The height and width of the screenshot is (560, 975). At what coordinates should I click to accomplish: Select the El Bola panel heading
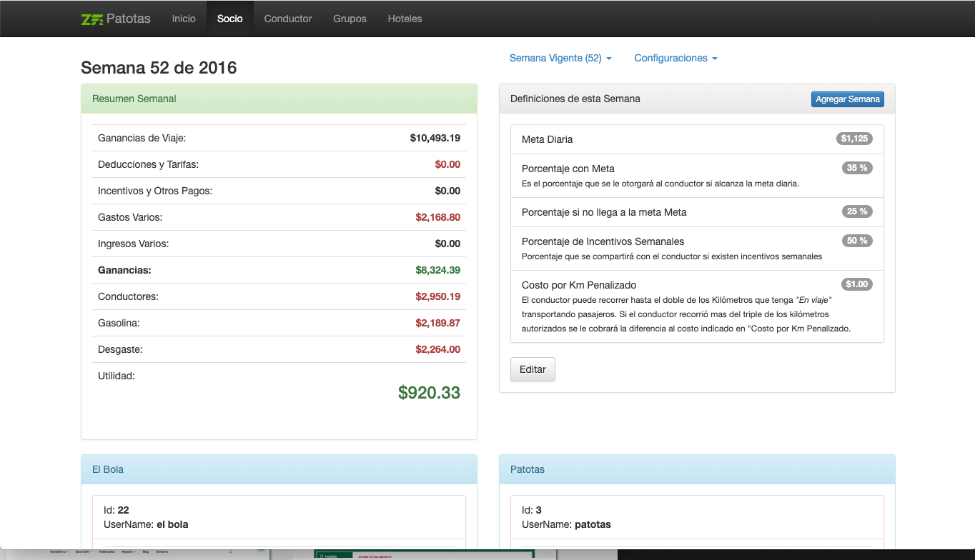[x=279, y=469]
